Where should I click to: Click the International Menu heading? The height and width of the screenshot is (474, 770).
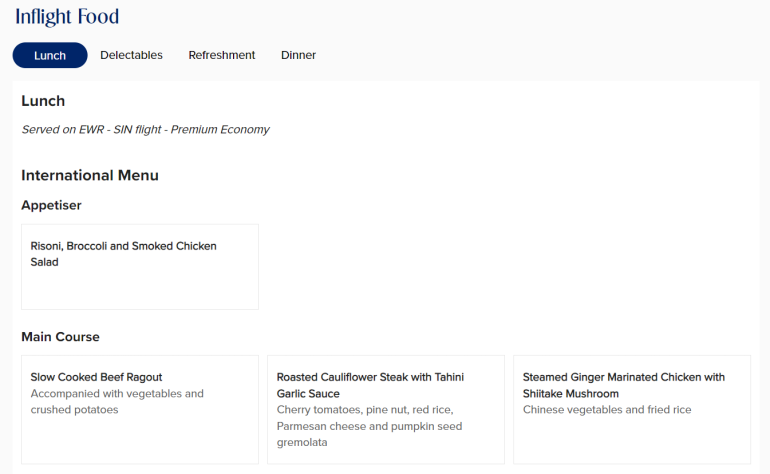coord(90,175)
